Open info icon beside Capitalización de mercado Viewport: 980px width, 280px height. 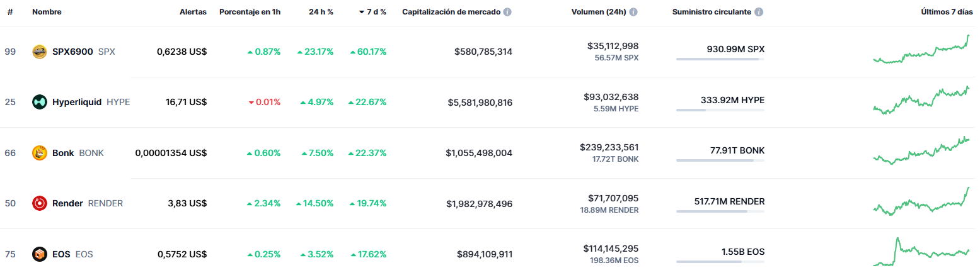507,12
